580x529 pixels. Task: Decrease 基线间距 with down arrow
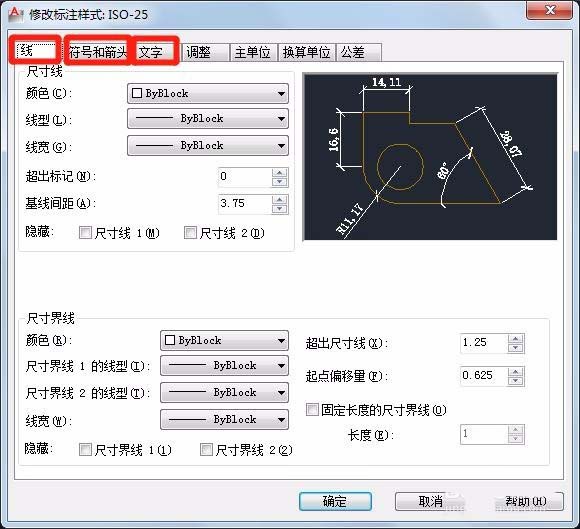(280, 209)
